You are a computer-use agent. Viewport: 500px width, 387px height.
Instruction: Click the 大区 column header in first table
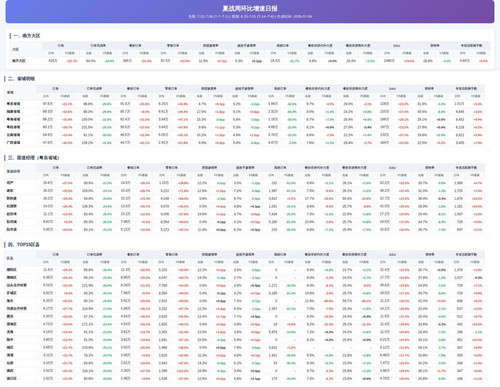click(x=16, y=49)
